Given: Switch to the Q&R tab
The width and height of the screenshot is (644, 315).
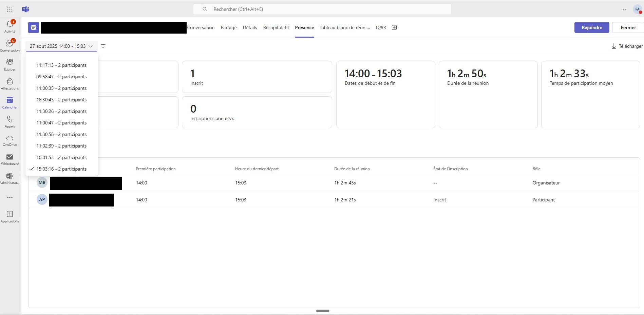Looking at the screenshot, I should point(381,27).
